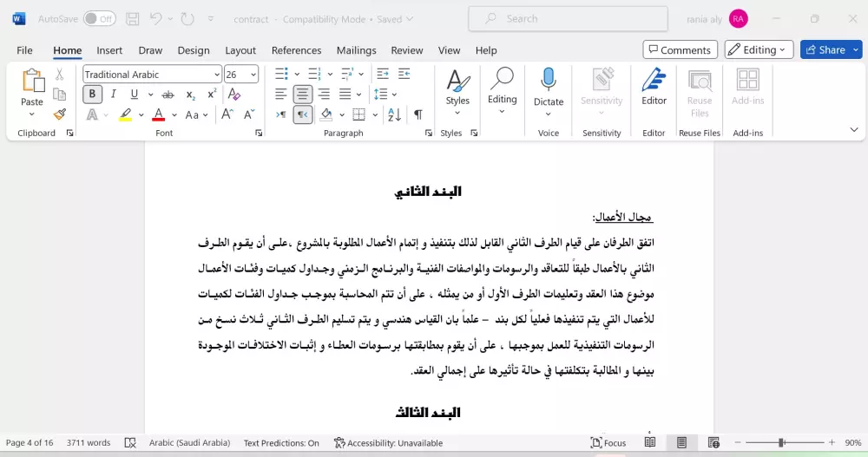This screenshot has height=457, width=868.
Task: Switch to the References tab
Action: pos(296,50)
